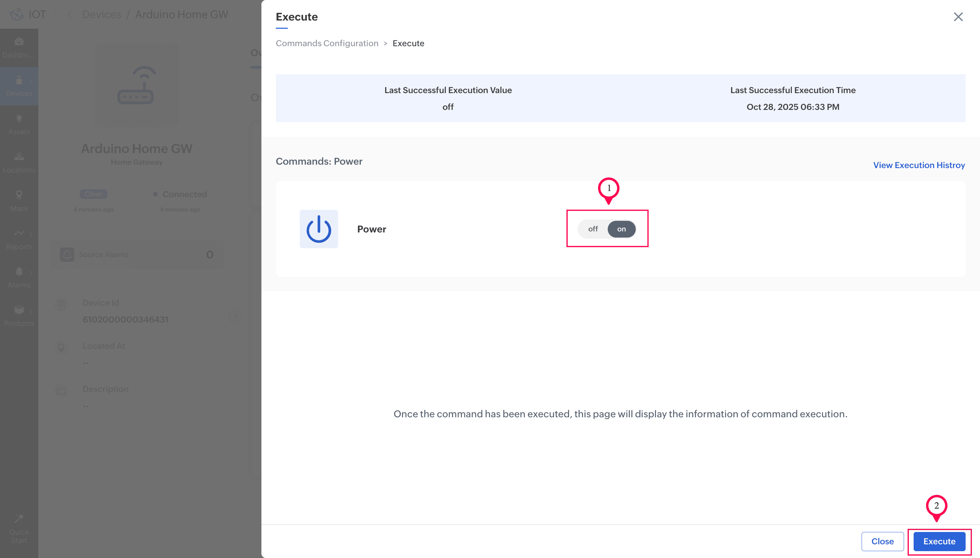Click Devices breadcrumb in header

(102, 15)
